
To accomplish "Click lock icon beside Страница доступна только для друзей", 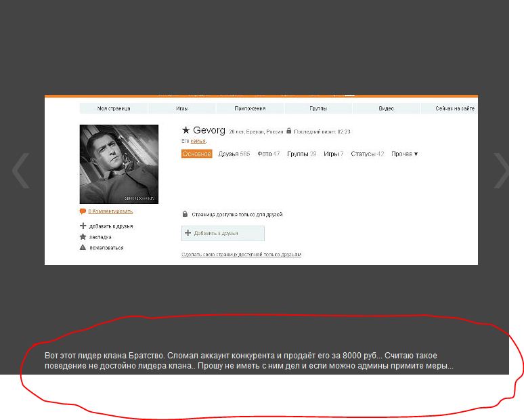I will (x=185, y=214).
